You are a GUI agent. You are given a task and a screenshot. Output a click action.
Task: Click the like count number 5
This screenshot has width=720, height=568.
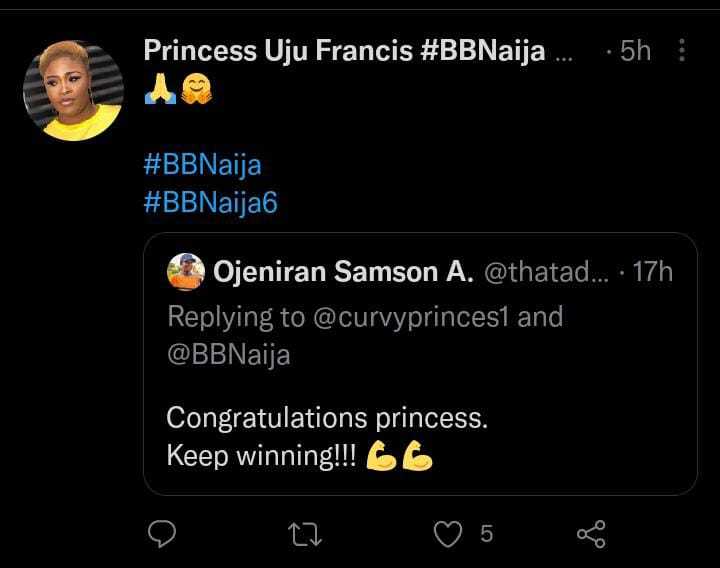[486, 535]
